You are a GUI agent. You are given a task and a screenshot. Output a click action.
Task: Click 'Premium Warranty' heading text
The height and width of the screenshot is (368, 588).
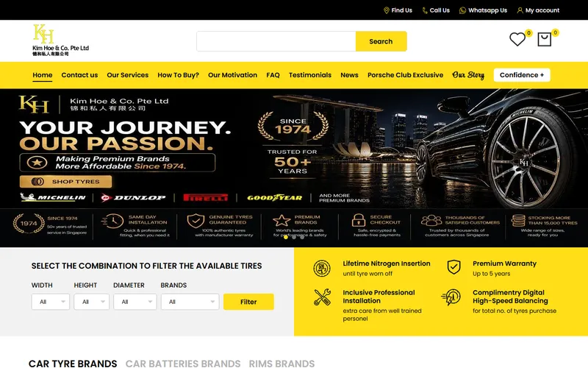coord(504,263)
